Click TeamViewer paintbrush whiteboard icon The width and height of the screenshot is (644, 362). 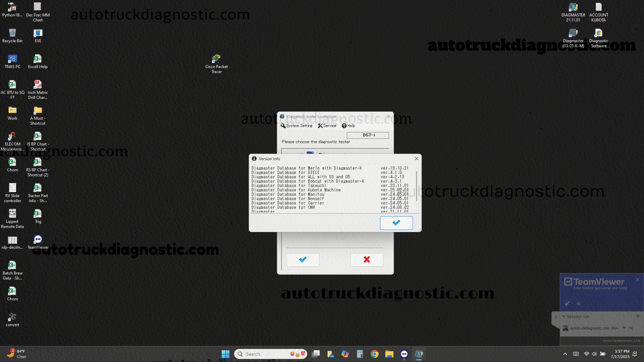(567, 304)
